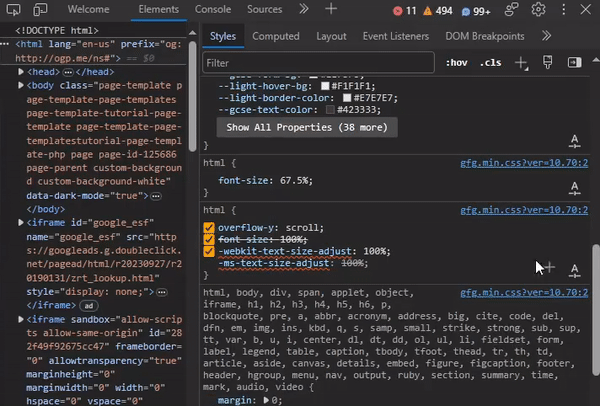Open DevTools settings gear
600x406 pixels.
point(538,10)
